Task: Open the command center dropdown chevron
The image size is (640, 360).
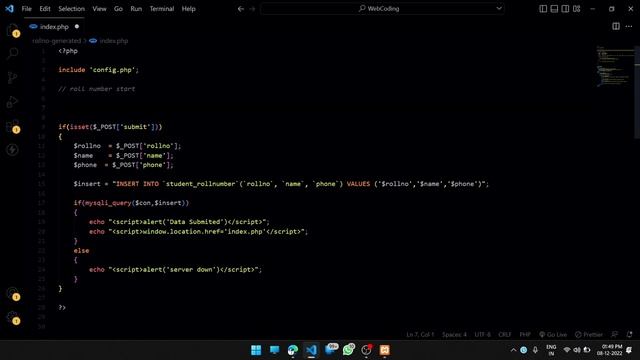Action: [x=499, y=9]
